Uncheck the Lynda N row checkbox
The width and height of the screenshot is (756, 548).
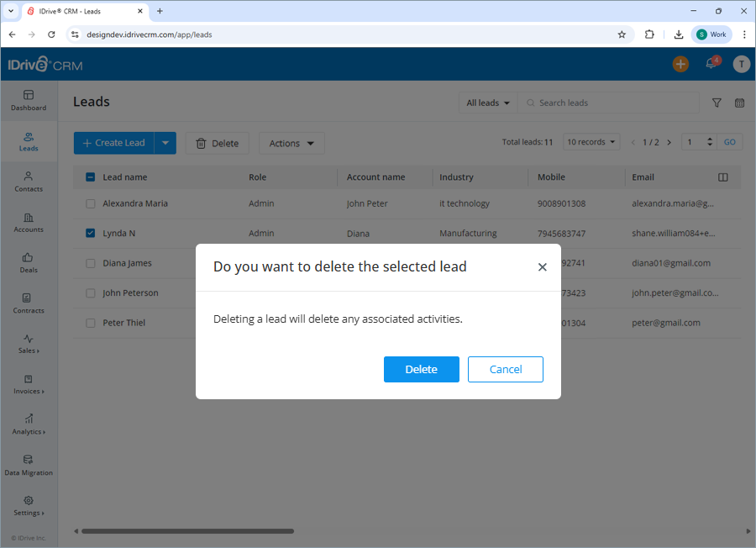click(x=90, y=233)
